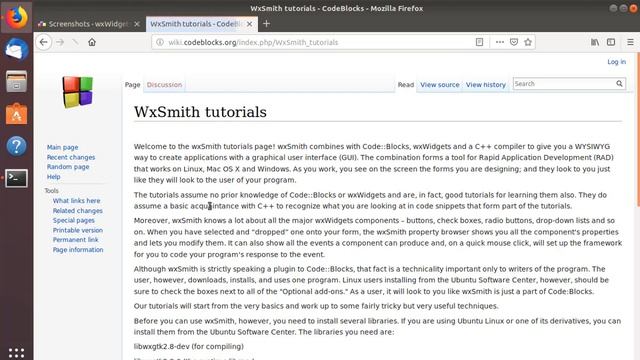Viewport: 640px width, 360px height.
Task: Click the site information icon in address bar
Action: click(160, 42)
